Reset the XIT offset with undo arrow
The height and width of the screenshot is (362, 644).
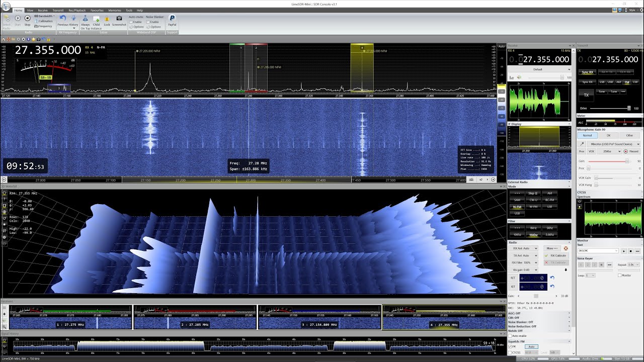point(552,287)
